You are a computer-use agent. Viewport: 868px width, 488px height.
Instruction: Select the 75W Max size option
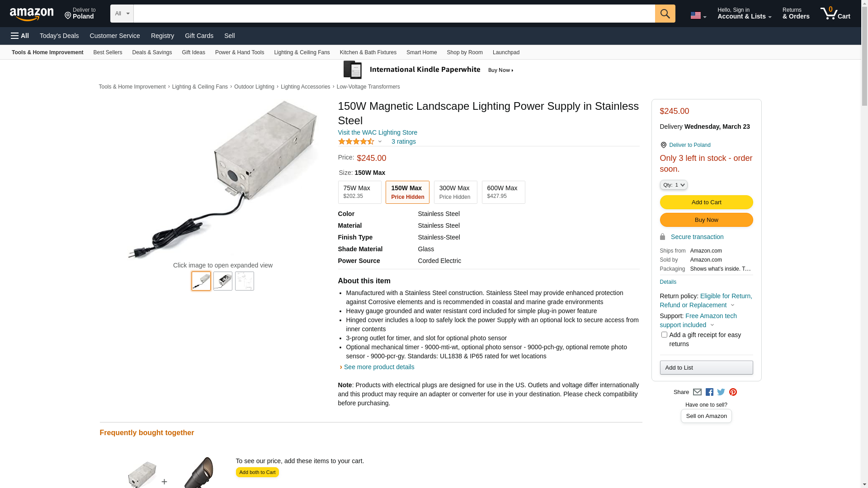[x=359, y=192]
